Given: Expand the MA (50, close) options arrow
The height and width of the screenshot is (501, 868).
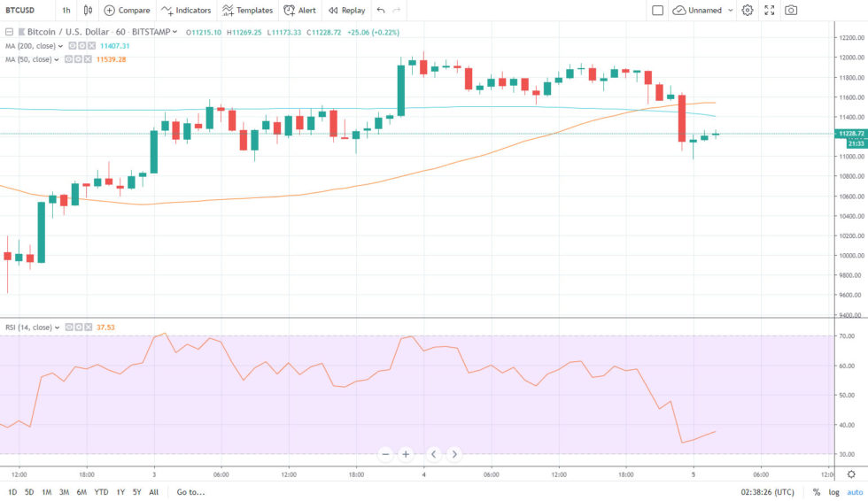Looking at the screenshot, I should 57,59.
